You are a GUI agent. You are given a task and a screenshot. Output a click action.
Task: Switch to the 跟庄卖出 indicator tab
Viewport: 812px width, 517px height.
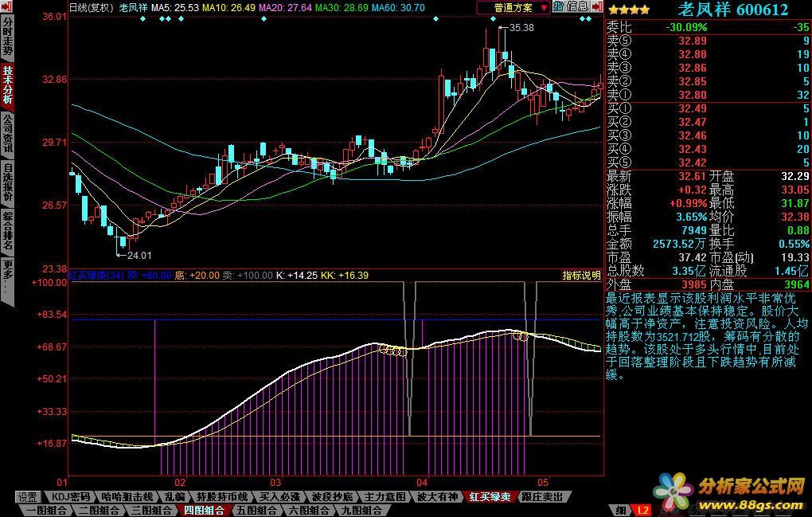(541, 497)
